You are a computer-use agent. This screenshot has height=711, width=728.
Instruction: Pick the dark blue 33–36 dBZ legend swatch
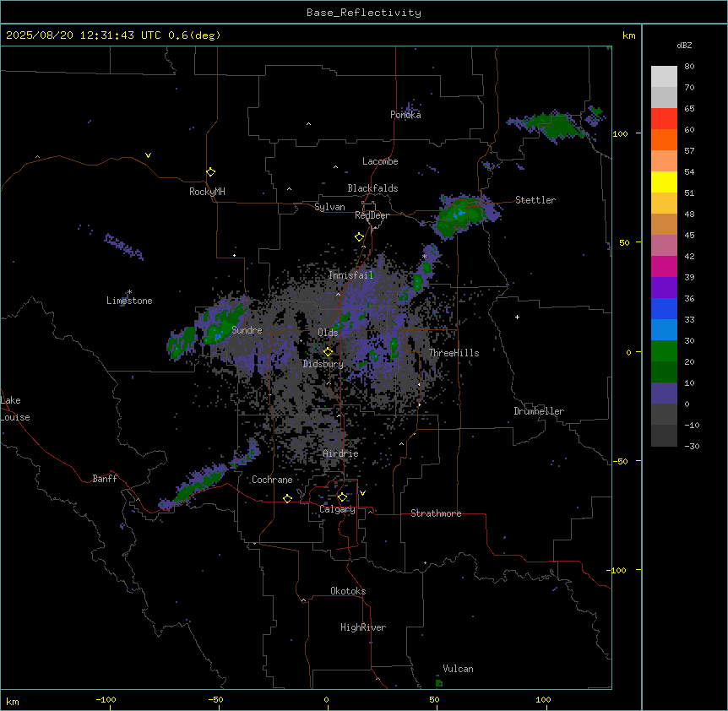[664, 308]
